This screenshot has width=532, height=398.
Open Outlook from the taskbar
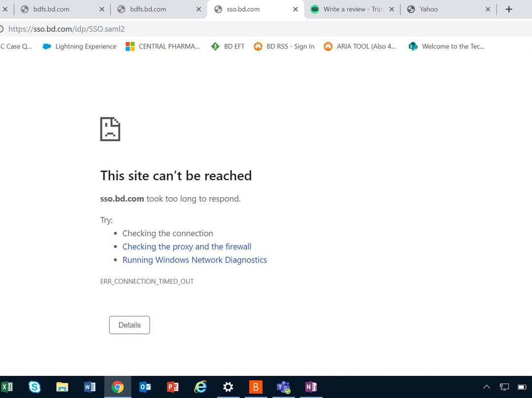[145, 387]
